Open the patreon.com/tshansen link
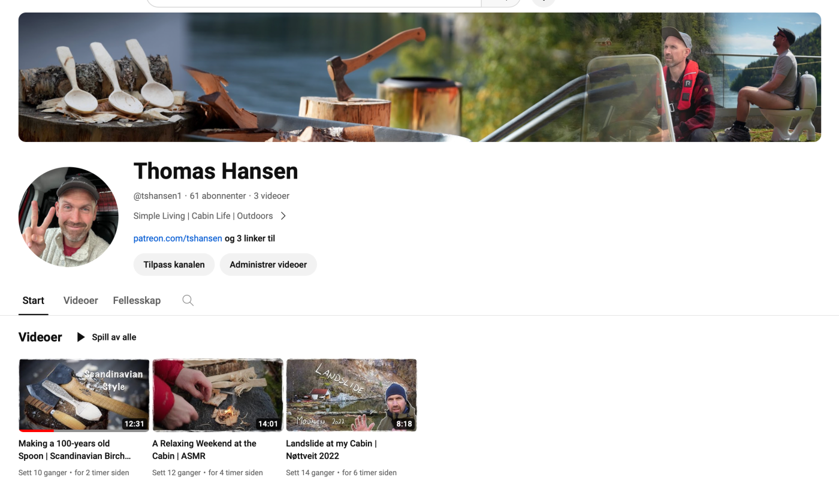Screen dimensions: 839x504 [177, 239]
